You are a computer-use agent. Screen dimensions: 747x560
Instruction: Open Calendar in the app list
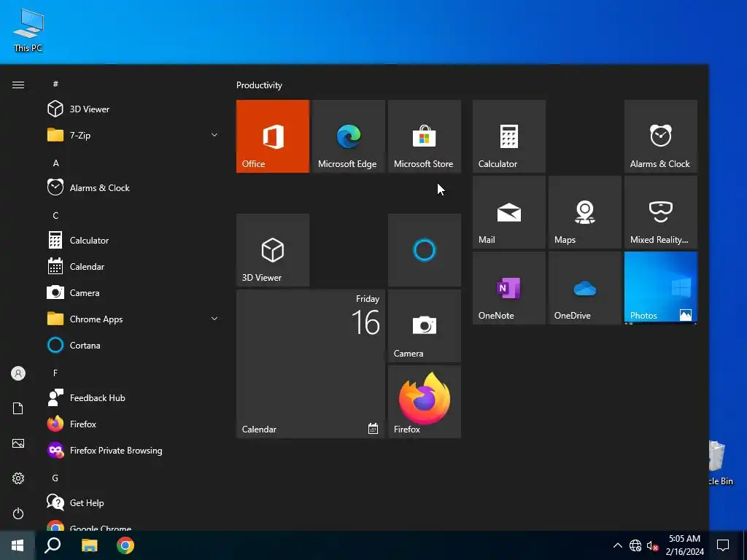click(133, 267)
